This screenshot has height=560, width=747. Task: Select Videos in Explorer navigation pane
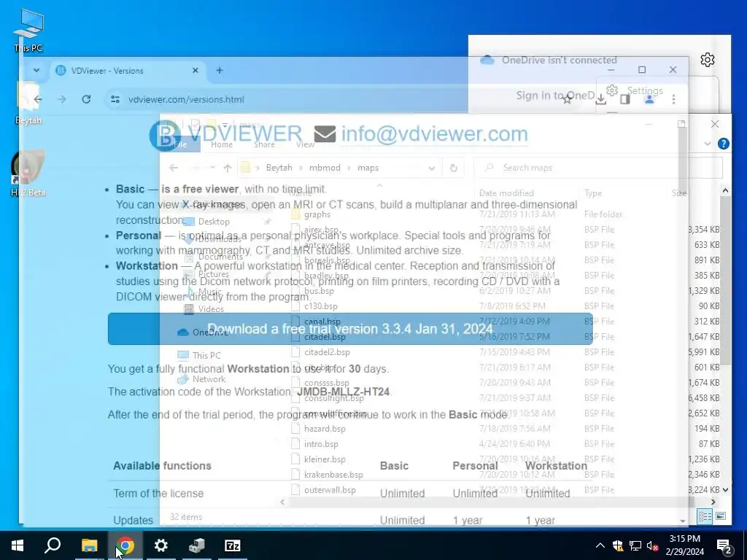tap(211, 309)
